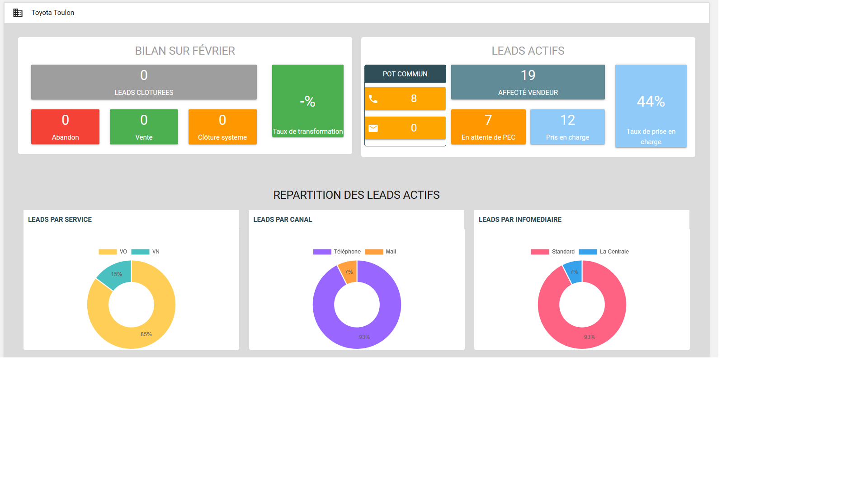Hide the Mail legend series

pyautogui.click(x=381, y=252)
